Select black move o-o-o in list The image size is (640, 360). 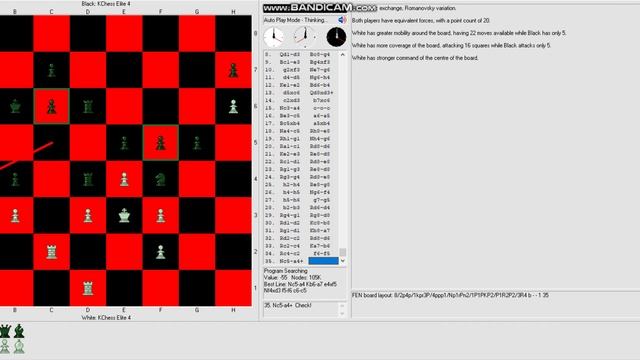[322, 108]
